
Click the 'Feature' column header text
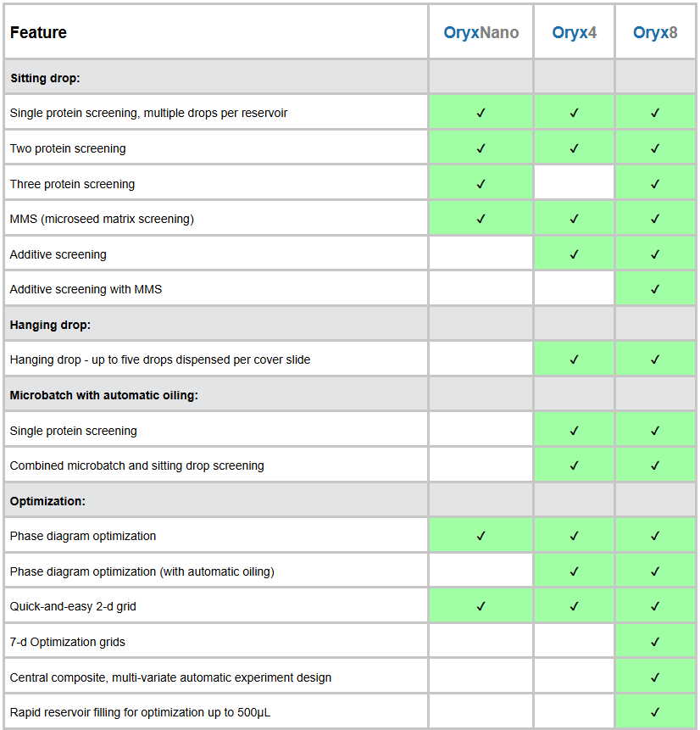(x=38, y=33)
